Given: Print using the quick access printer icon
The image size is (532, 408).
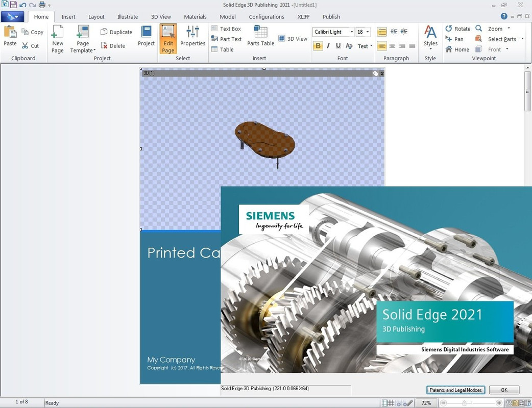Looking at the screenshot, I should tap(42, 5).
